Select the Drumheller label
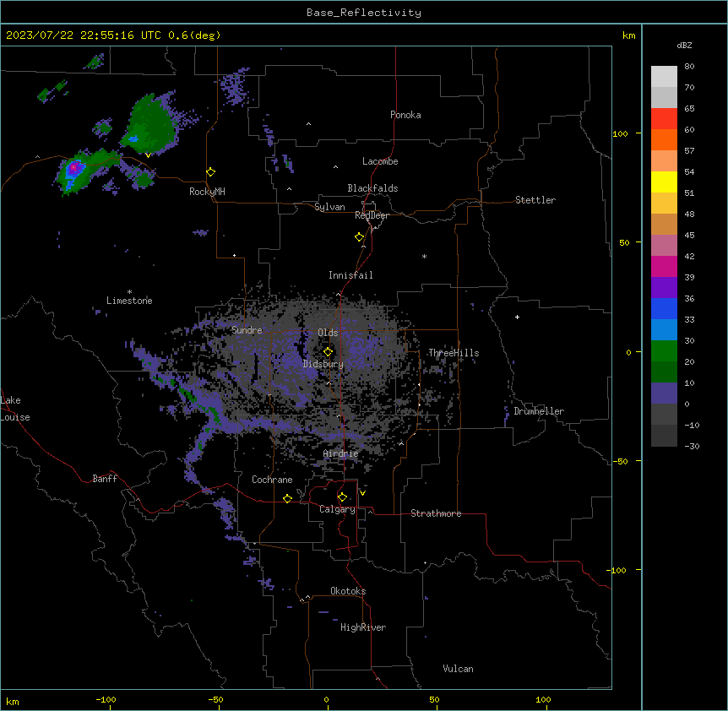Screen dimensions: 728x711 click(539, 411)
